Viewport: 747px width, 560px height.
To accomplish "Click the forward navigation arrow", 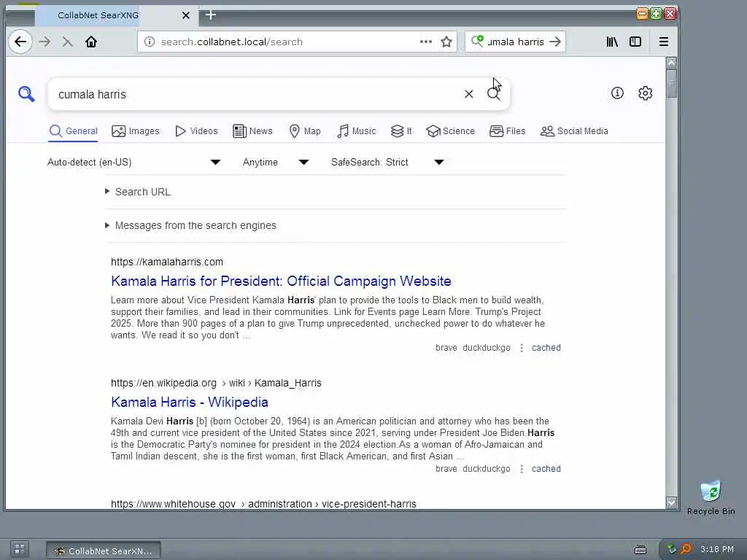I will [44, 42].
